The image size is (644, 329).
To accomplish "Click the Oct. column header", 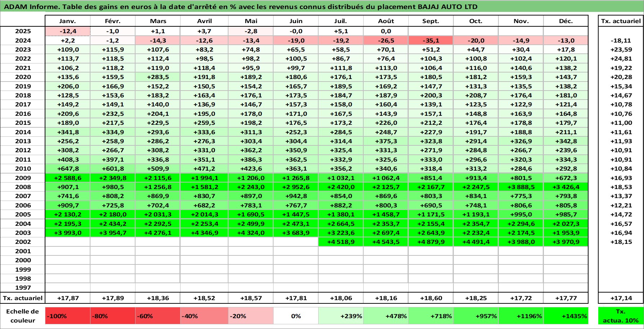I will pyautogui.click(x=476, y=21).
